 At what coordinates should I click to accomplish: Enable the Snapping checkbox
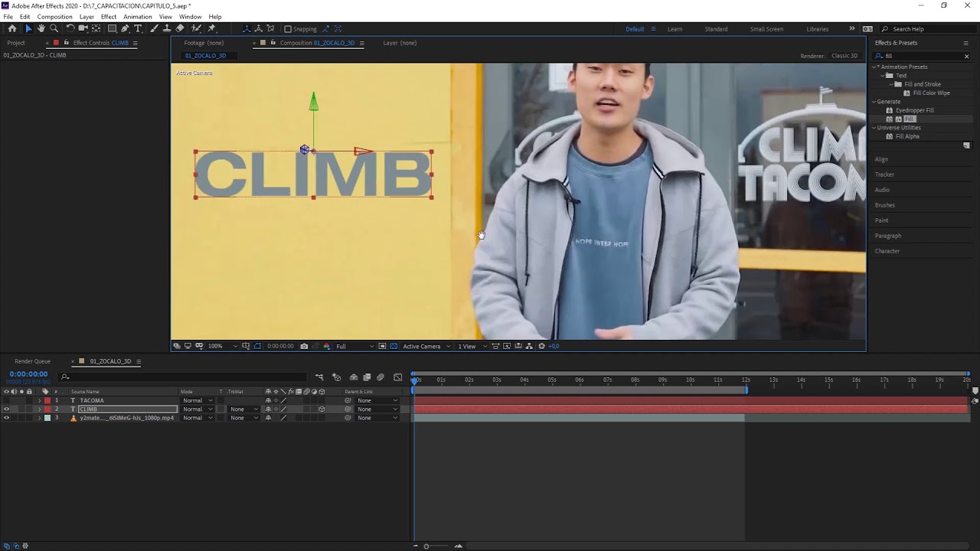coord(288,29)
